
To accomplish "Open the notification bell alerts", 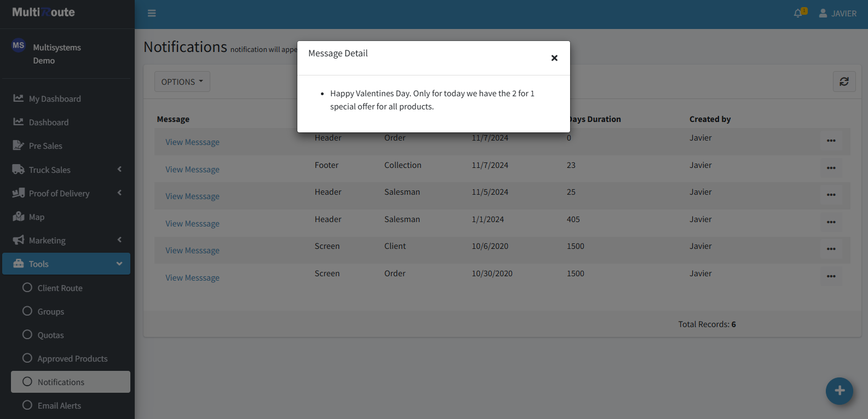I will coord(799,13).
